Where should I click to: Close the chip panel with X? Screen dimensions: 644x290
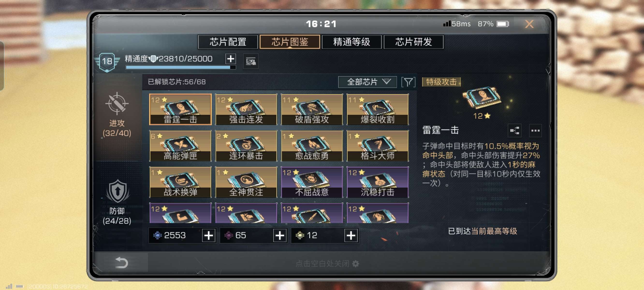click(x=529, y=24)
